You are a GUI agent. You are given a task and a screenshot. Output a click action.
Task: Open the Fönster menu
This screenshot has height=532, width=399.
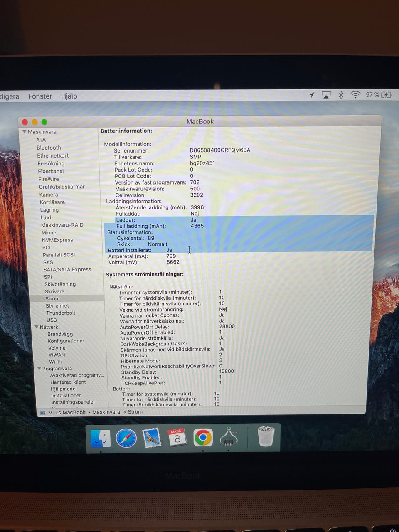point(40,96)
